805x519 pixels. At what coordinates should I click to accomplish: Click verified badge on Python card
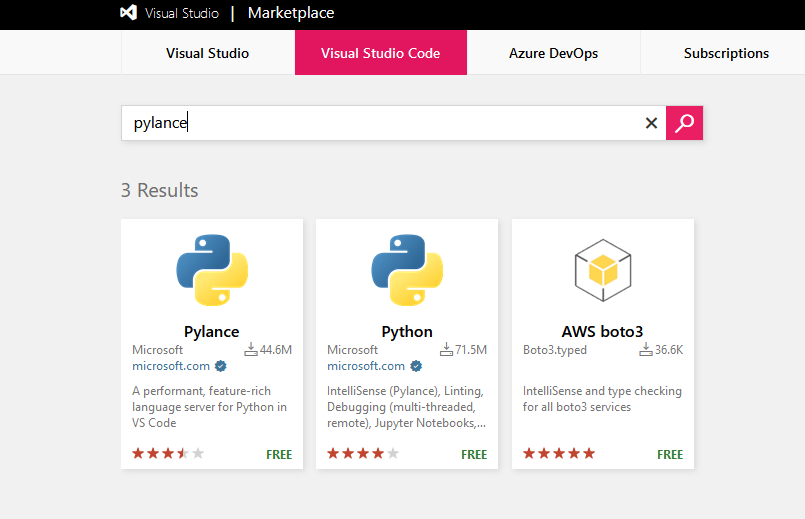pos(416,366)
